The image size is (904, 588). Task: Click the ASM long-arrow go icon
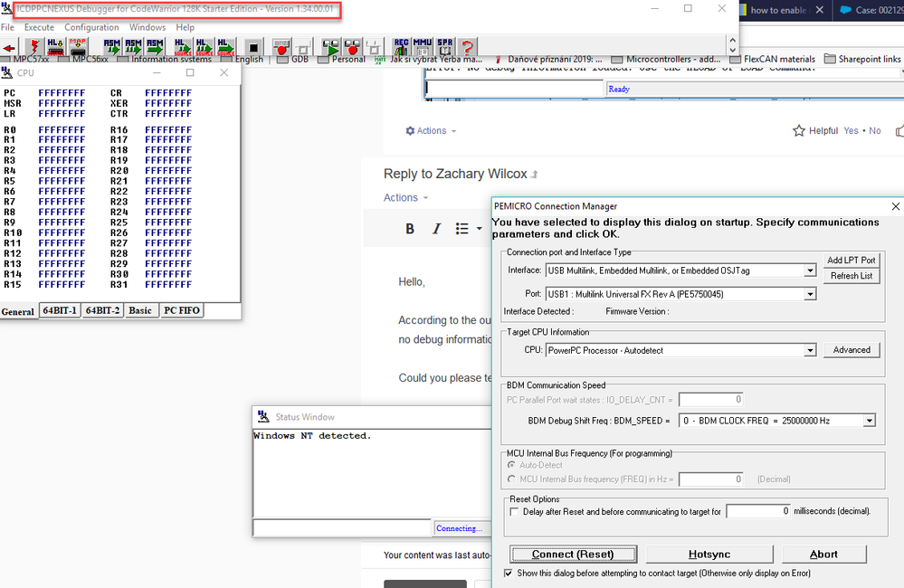point(155,47)
